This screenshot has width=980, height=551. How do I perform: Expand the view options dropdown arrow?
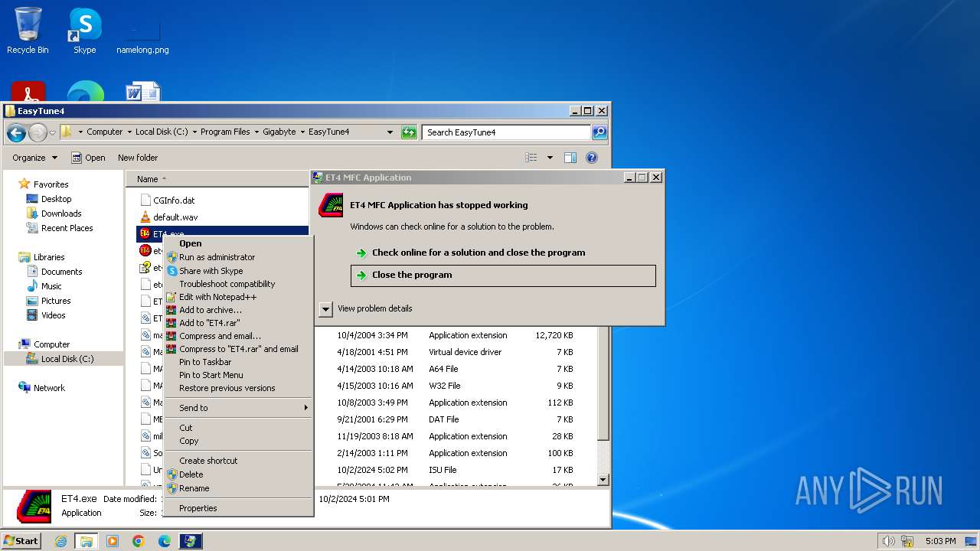click(550, 158)
